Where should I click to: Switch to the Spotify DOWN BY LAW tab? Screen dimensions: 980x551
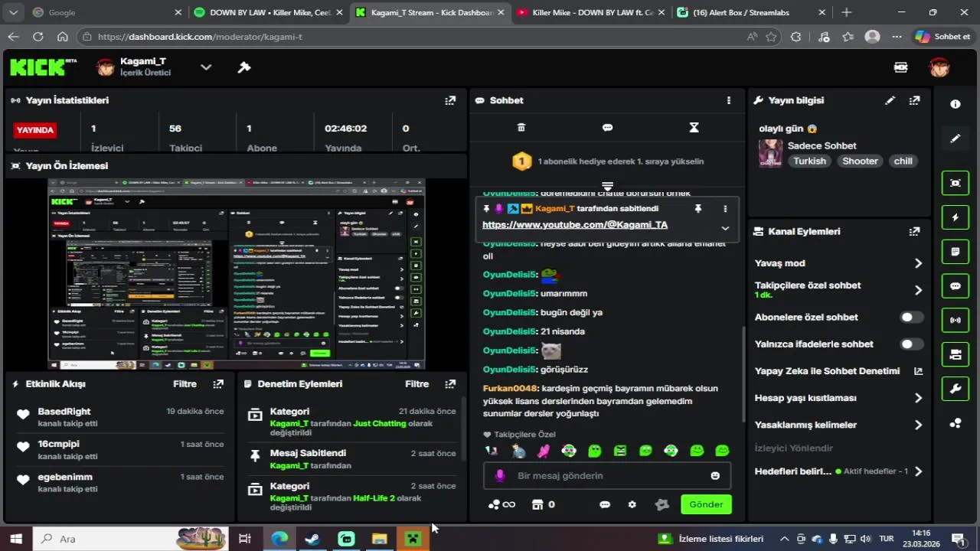click(x=269, y=12)
